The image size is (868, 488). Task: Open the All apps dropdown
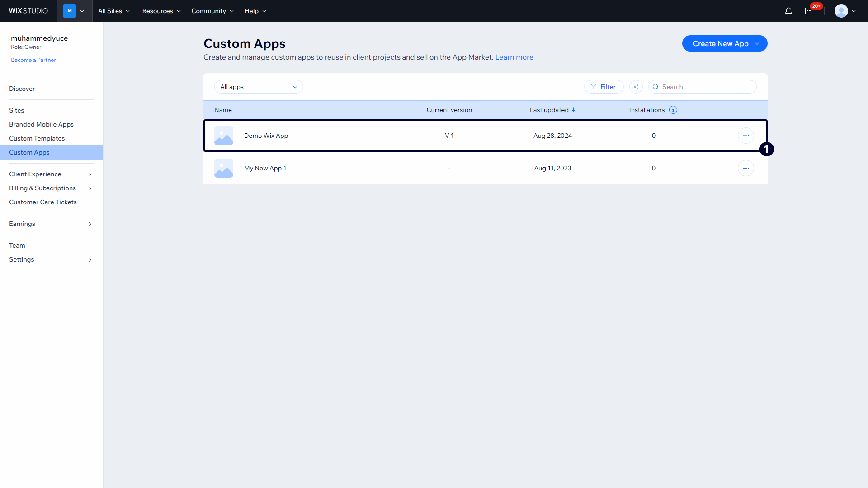coord(259,87)
